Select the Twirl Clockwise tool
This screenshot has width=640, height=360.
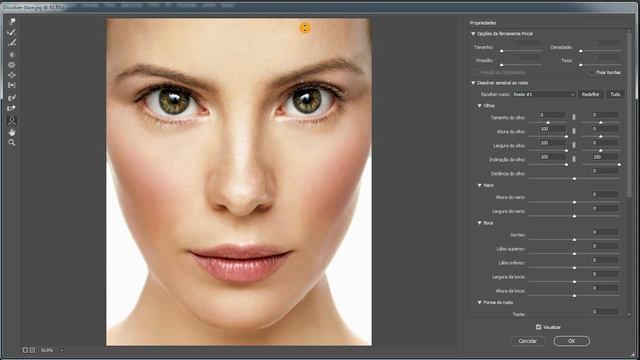(x=12, y=54)
